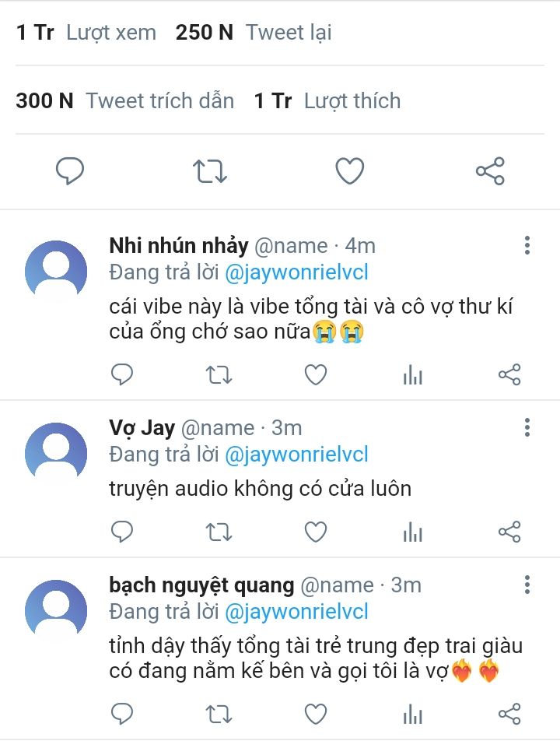This screenshot has height=741, width=560.
Task: Open Nhi nhún nhảy's profile avatar
Action: (x=56, y=271)
